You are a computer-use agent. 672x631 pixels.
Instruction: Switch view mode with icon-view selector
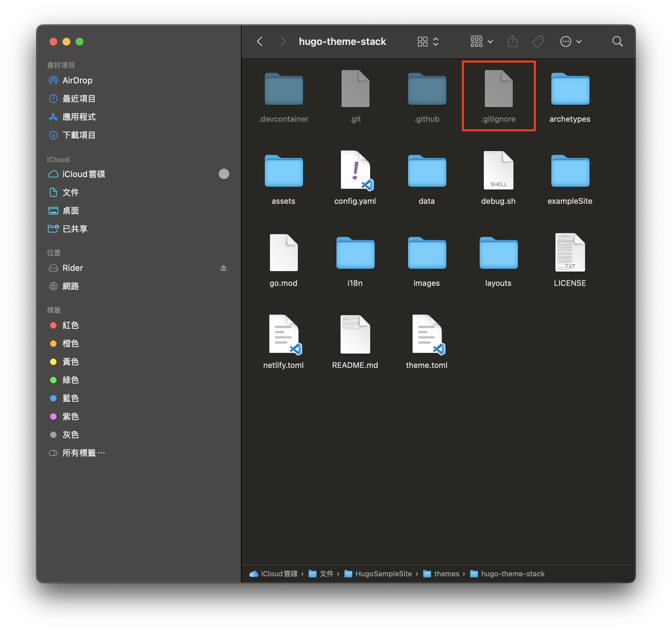(x=427, y=42)
